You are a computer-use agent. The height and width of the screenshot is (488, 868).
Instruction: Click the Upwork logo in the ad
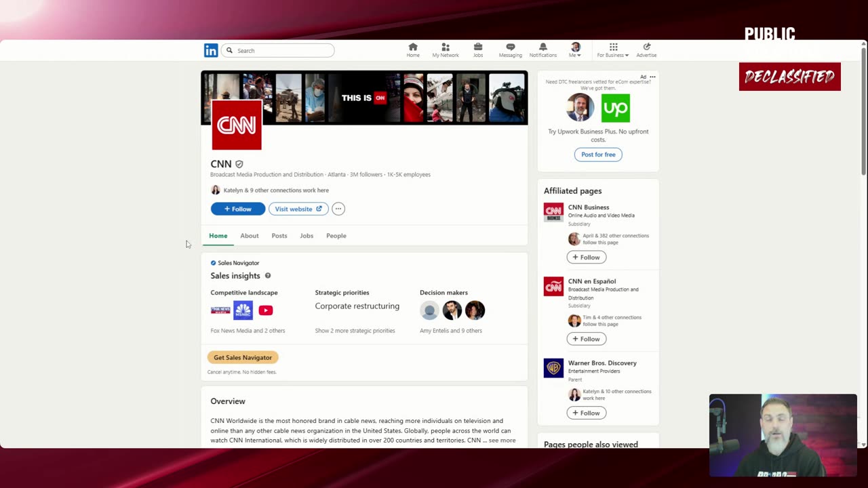click(616, 108)
